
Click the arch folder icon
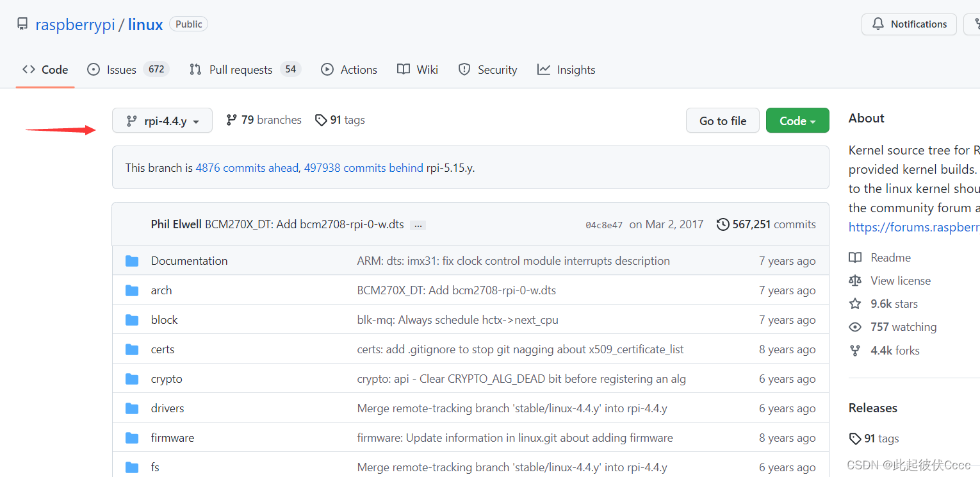pos(132,290)
